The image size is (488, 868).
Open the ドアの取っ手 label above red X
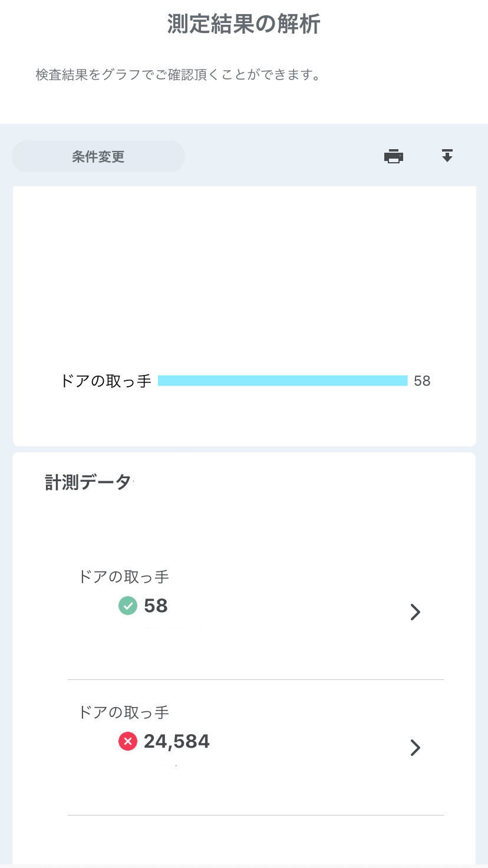point(124,712)
